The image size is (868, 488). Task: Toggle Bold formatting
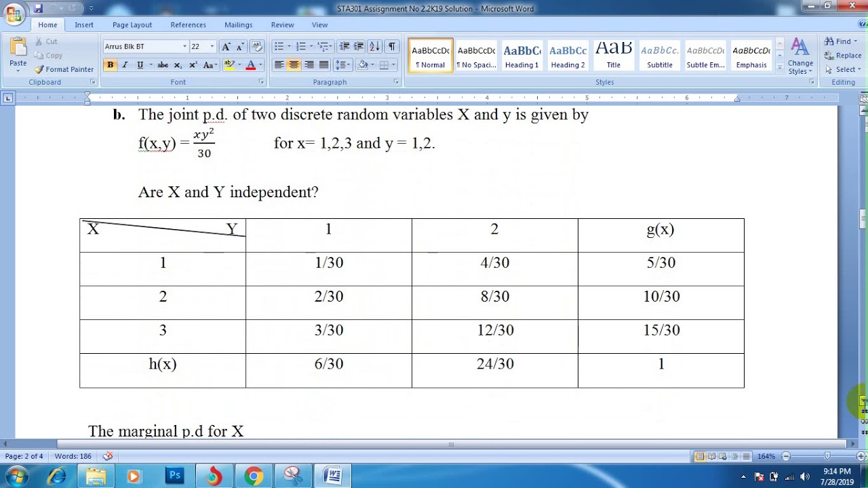[110, 65]
